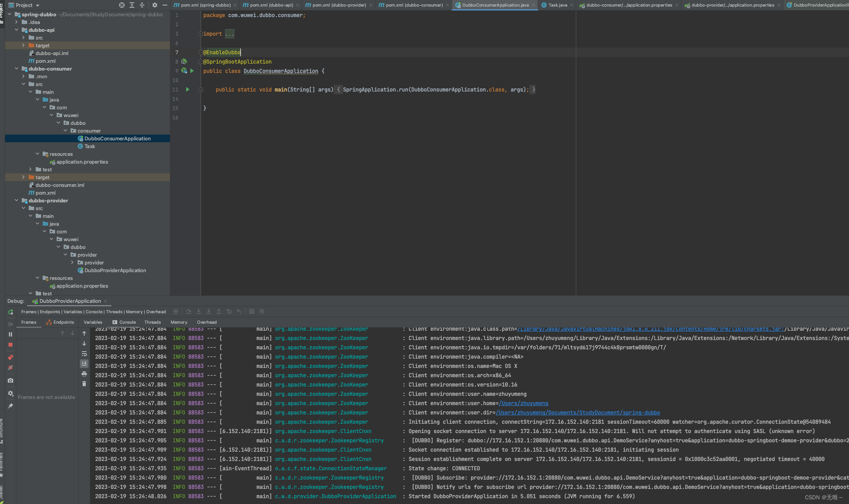Toggle soft-wrap in the console
This screenshot has width=849, height=504.
[84, 354]
